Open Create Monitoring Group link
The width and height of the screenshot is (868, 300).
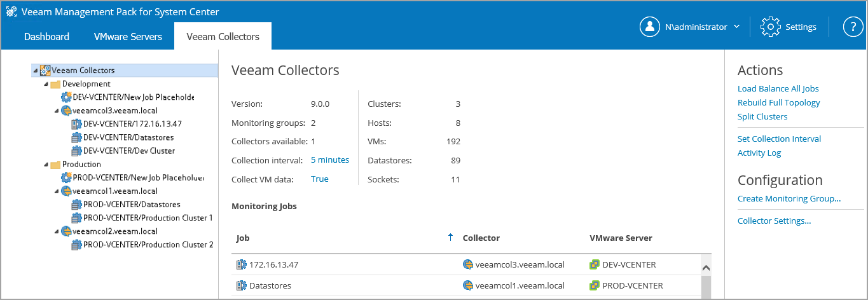[789, 199]
